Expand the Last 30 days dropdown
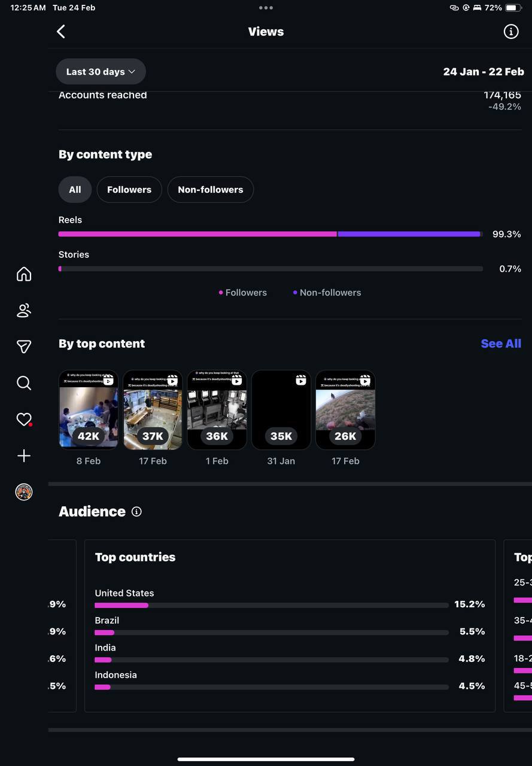This screenshot has width=532, height=766. click(101, 71)
